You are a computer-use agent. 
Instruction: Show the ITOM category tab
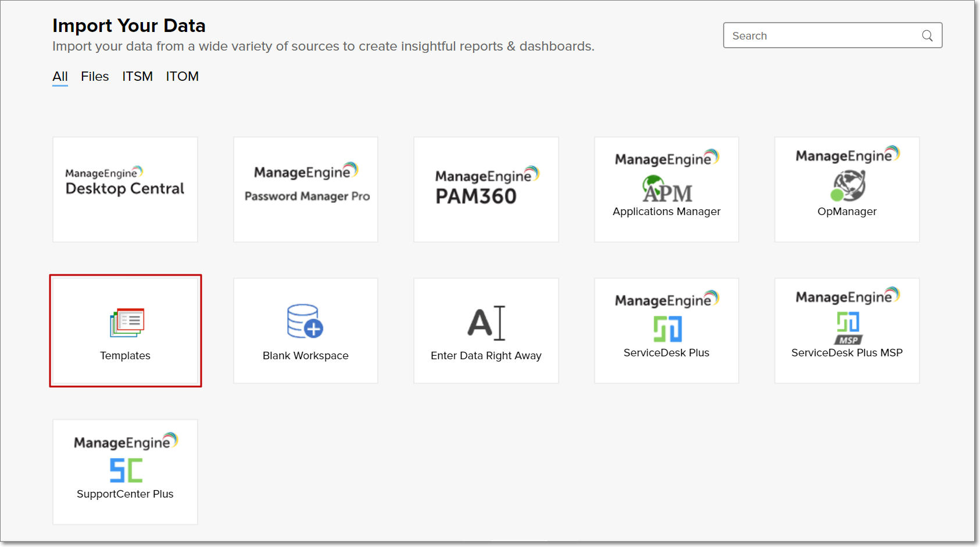point(182,77)
